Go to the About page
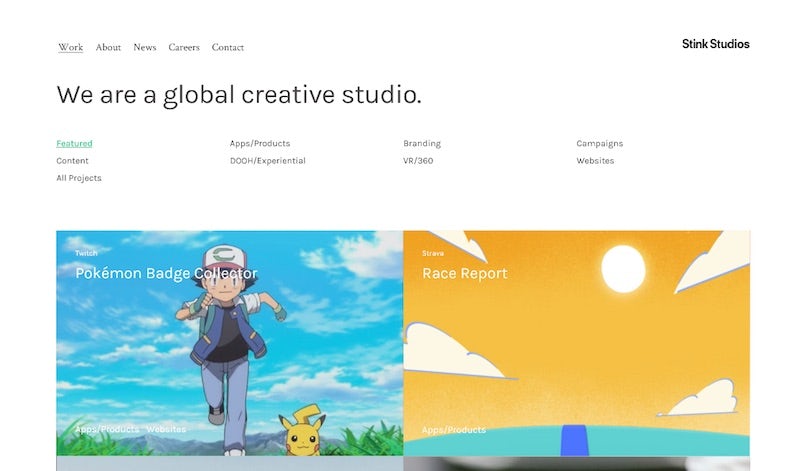 click(x=108, y=47)
